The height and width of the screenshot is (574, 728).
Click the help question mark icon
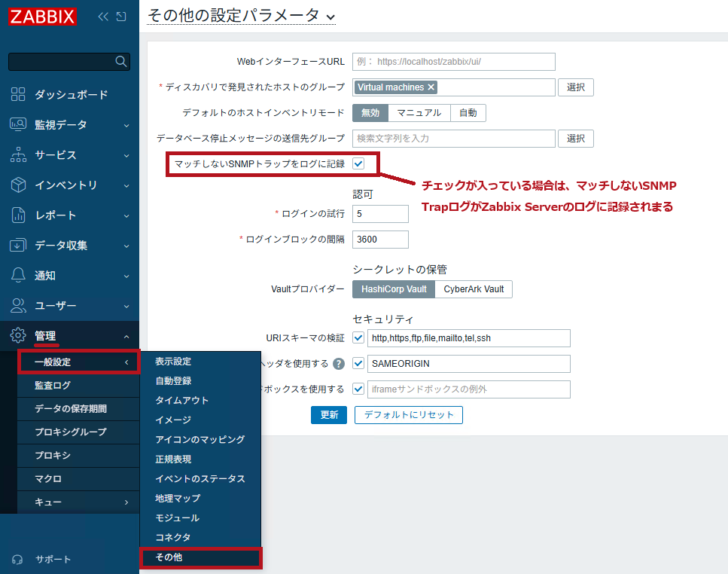[339, 364]
